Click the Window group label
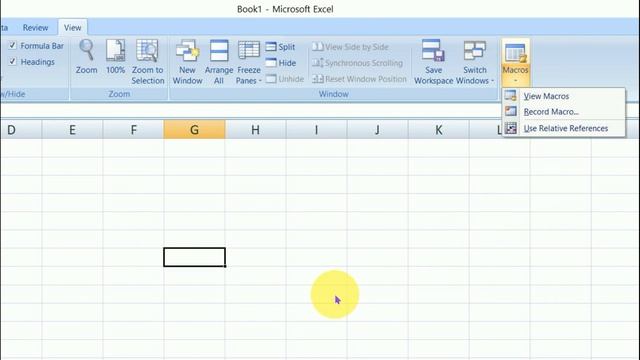 pos(333,94)
